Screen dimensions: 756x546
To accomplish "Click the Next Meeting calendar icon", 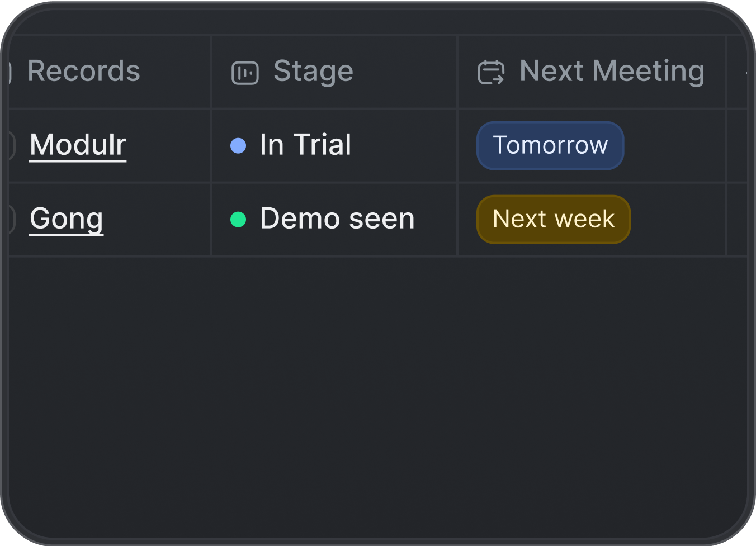I will click(491, 73).
